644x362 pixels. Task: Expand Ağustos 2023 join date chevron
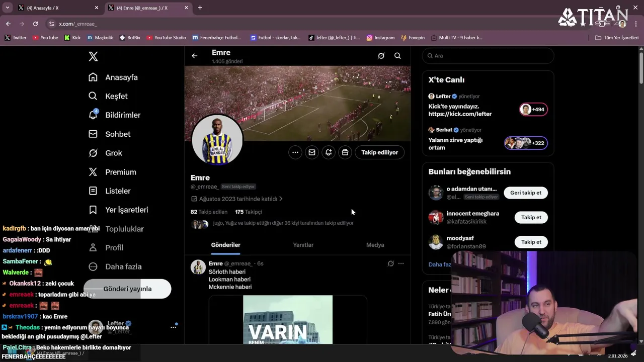[x=281, y=199]
